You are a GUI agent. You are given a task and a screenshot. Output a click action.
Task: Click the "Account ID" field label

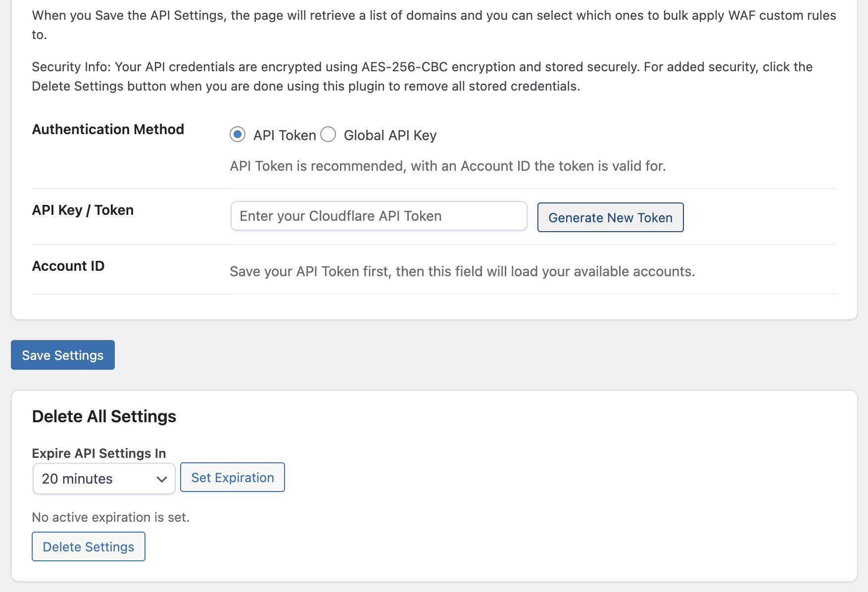coord(68,266)
